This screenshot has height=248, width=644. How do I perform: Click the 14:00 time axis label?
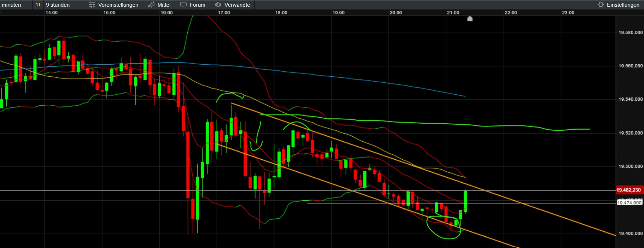tap(52, 13)
